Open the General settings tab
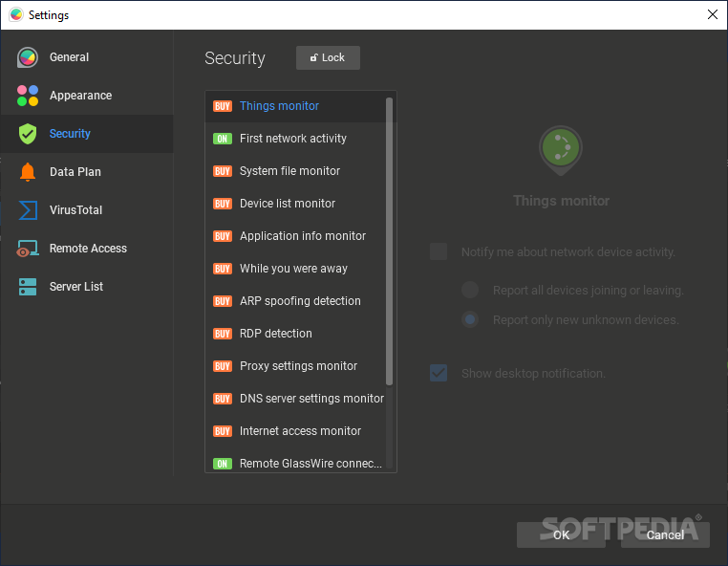This screenshot has height=566, width=728. pos(87,57)
